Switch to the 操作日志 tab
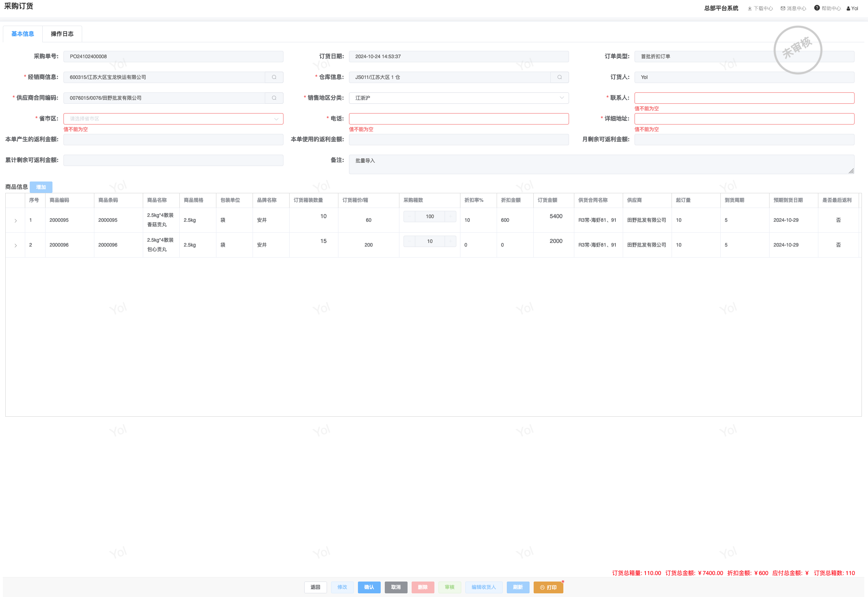The image size is (868, 597). click(x=62, y=34)
